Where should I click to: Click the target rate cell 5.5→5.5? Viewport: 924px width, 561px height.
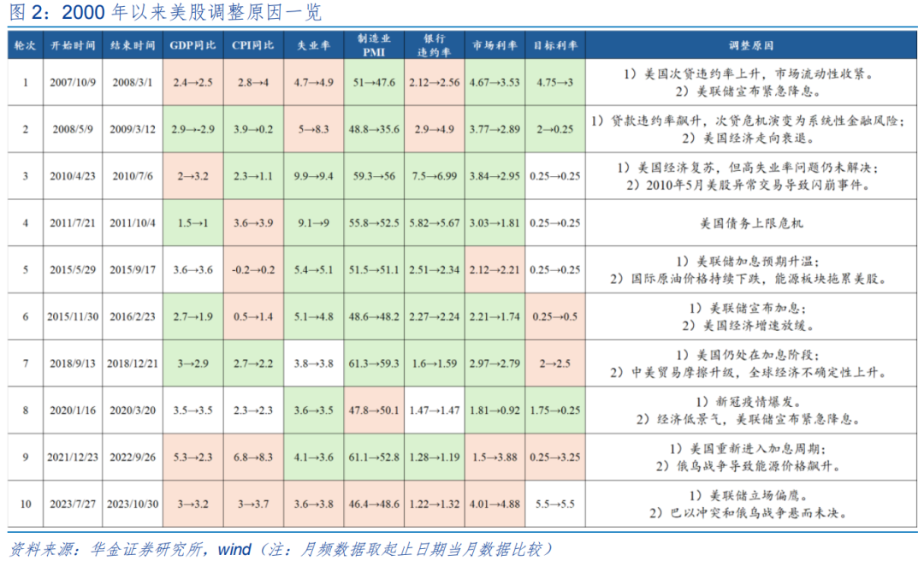coord(554,504)
